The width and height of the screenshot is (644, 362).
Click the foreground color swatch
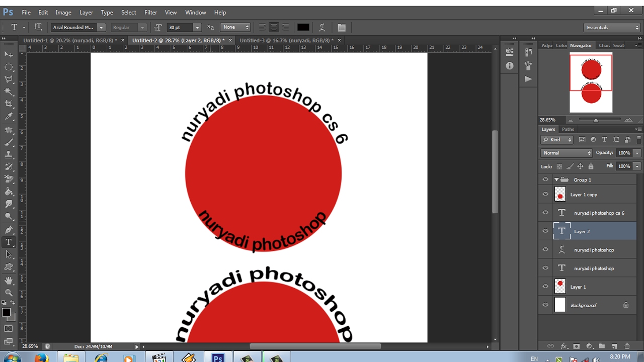(6, 312)
